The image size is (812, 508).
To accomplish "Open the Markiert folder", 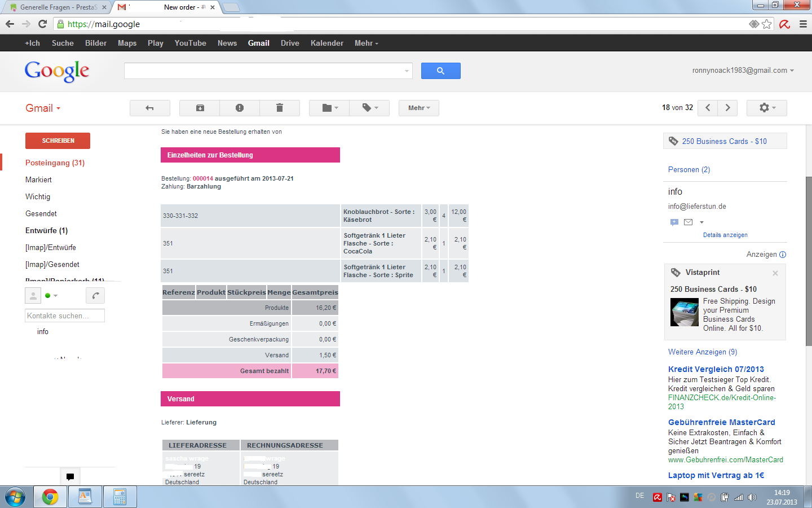I will [38, 179].
